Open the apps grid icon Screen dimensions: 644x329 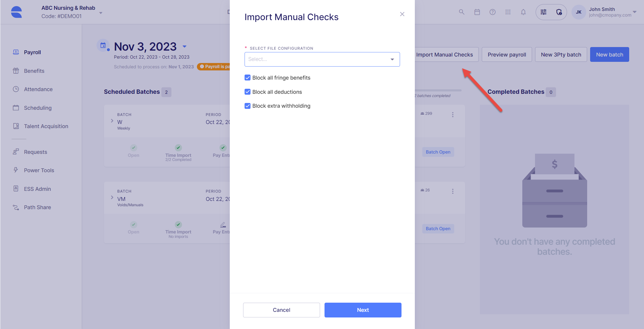click(x=508, y=12)
